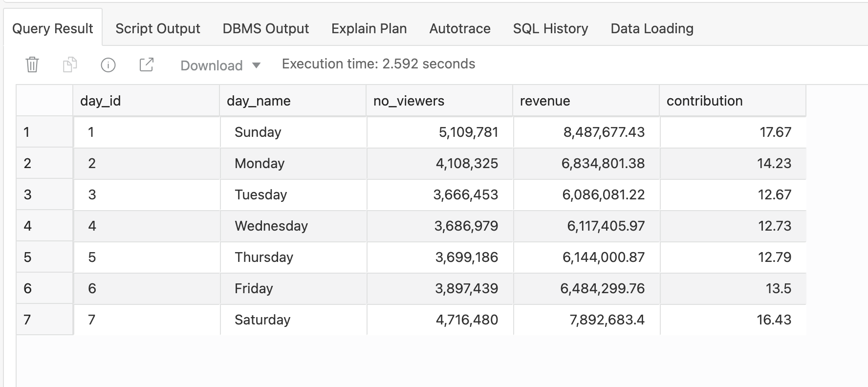Image resolution: width=868 pixels, height=387 pixels.
Task: Select row number 1 header
Action: 44,132
